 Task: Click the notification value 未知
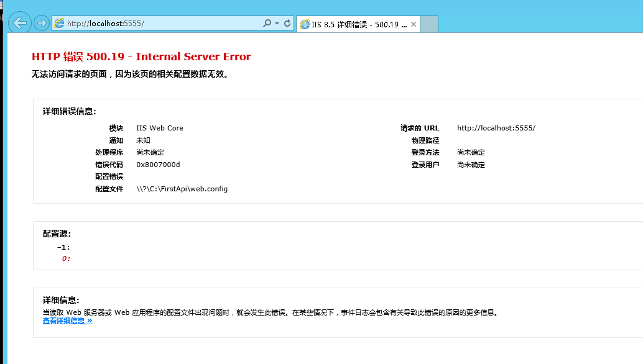(x=143, y=140)
